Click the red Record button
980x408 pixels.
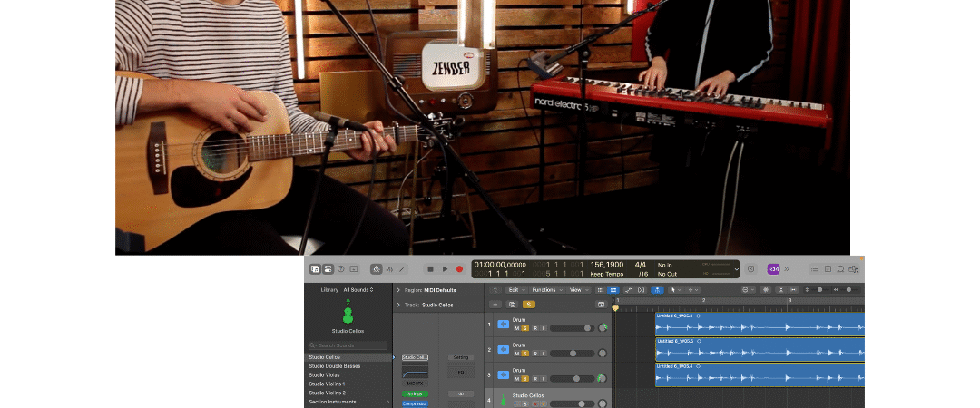[459, 269]
